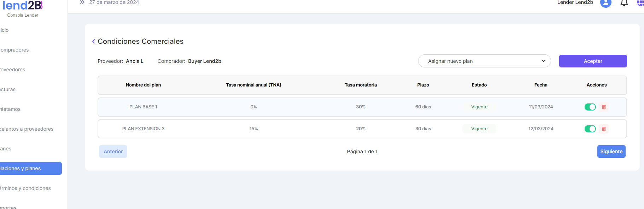Delete PLAN EXTENSION 3 with trash icon

(604, 129)
